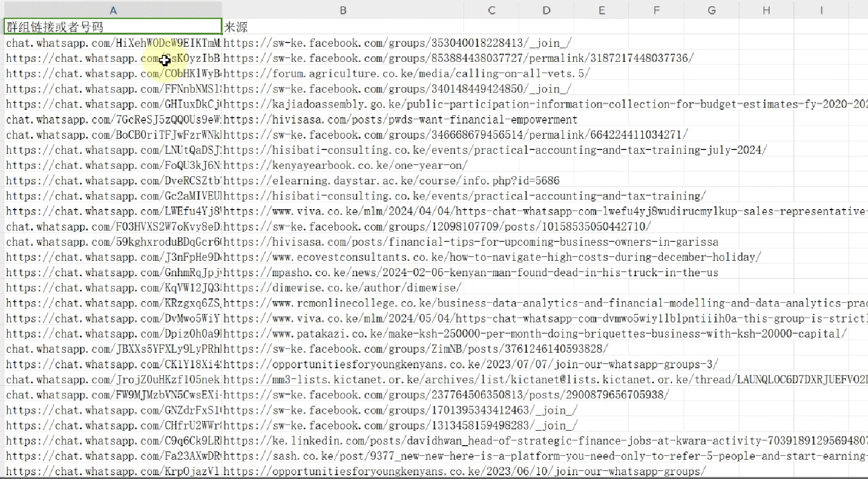Screen dimensions: 868x479
Task: Click source cell facebook permalink/664224411034271/
Action: pos(343,134)
